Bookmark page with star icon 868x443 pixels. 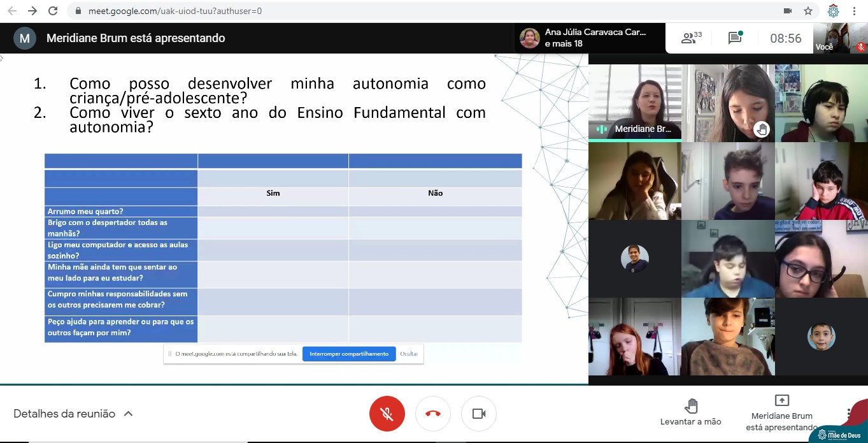808,11
